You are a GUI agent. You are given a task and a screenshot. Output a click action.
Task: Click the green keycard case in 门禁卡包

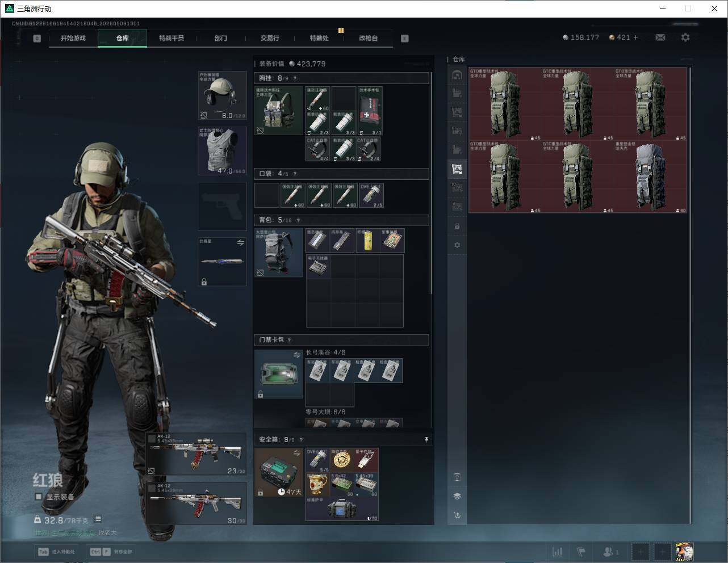(x=279, y=374)
